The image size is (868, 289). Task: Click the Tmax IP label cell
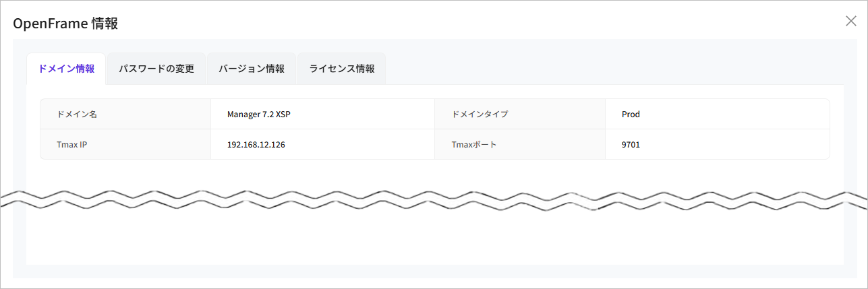click(x=72, y=145)
